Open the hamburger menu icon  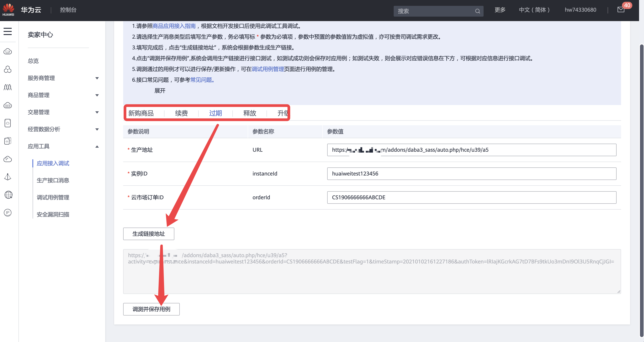coord(8,31)
